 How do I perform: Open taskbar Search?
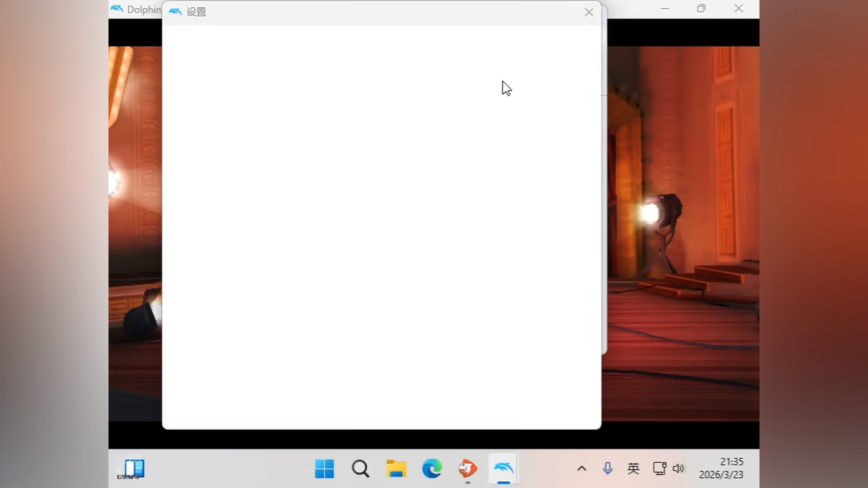tap(360, 468)
